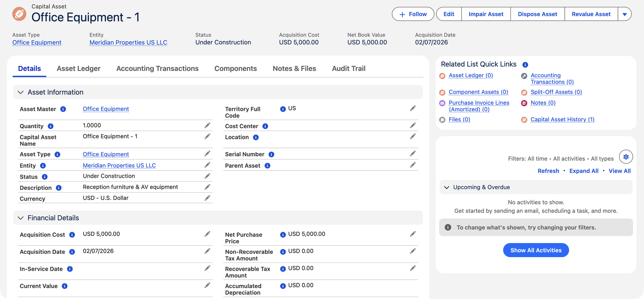
Task: Edit the Net Purchase Price via pencil icon
Action: pyautogui.click(x=413, y=234)
